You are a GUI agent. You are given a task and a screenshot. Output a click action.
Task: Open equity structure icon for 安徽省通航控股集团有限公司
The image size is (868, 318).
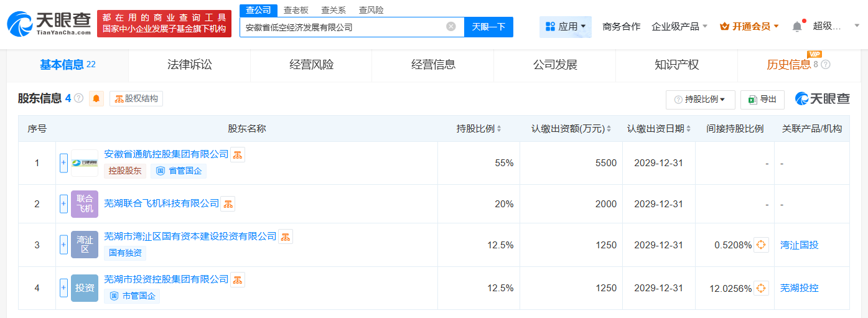(238, 155)
